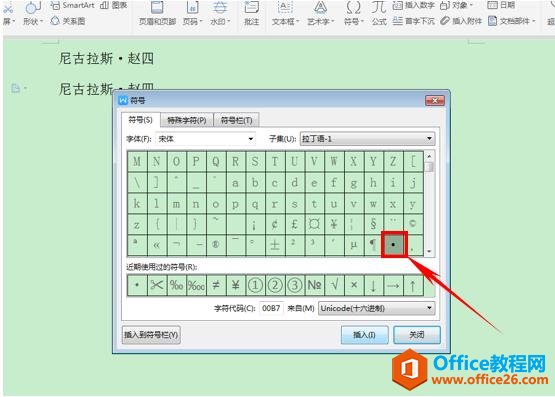The image size is (555, 397).
Task: Click the 字符代码 field showing 00B7
Action: [271, 308]
